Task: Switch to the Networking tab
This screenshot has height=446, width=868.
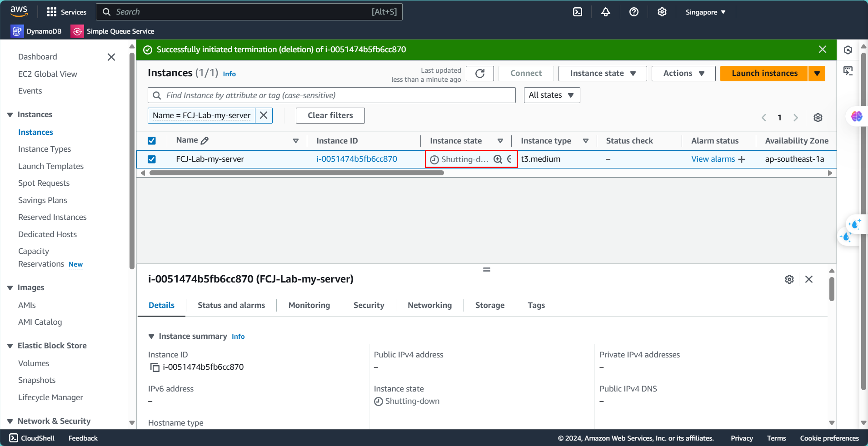Action: coord(429,305)
